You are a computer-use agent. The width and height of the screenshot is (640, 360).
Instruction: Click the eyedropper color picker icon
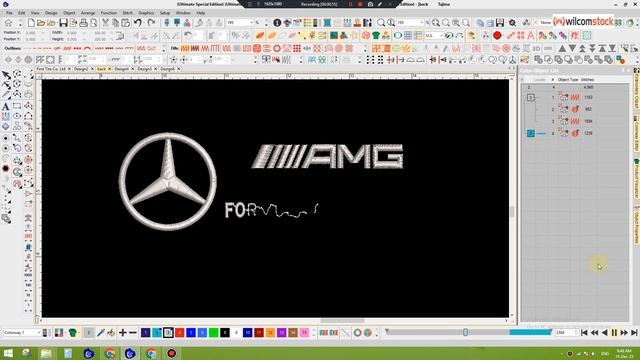click(100, 333)
